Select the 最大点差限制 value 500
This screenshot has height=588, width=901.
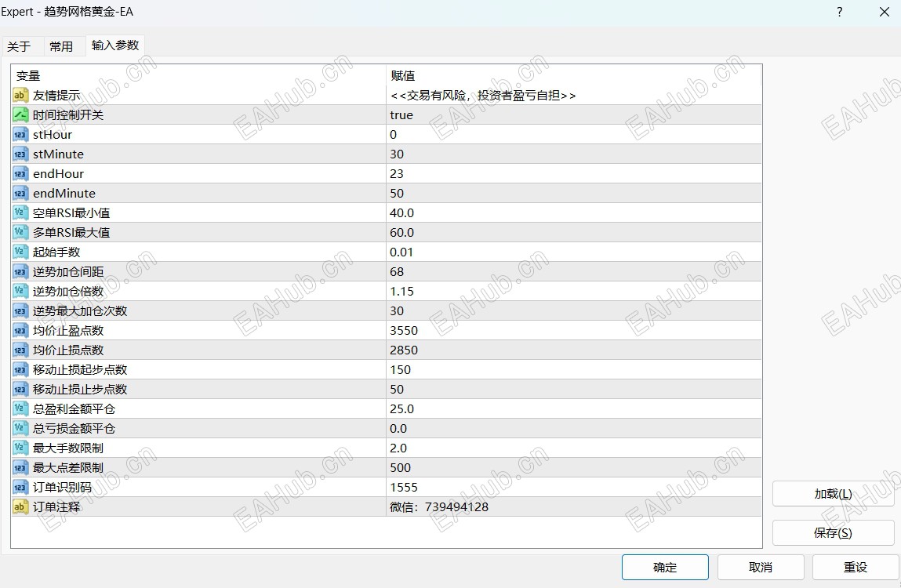coord(400,467)
